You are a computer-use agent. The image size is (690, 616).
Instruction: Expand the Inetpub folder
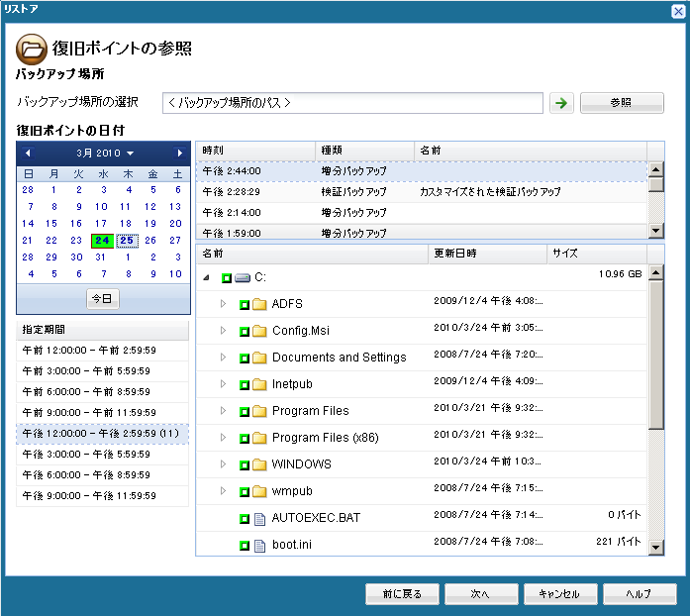click(x=223, y=384)
